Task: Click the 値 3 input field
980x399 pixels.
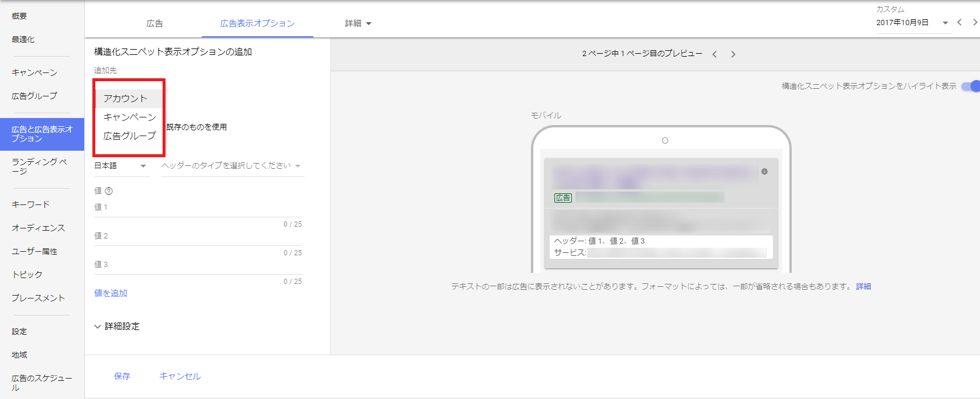Action: (198, 265)
